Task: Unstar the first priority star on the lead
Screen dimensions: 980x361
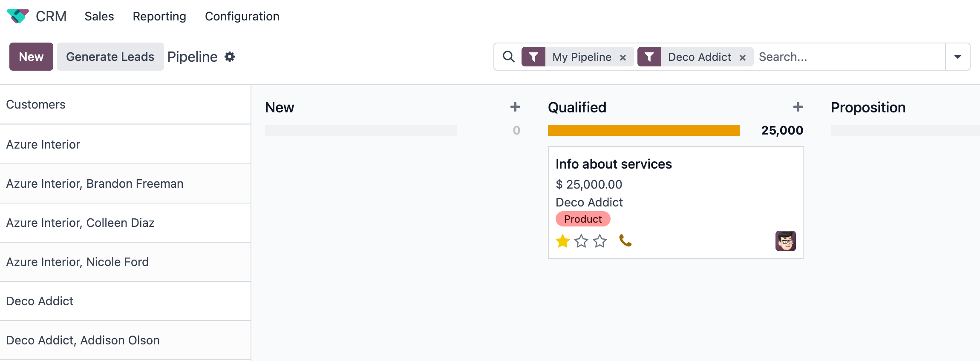Action: coord(563,241)
